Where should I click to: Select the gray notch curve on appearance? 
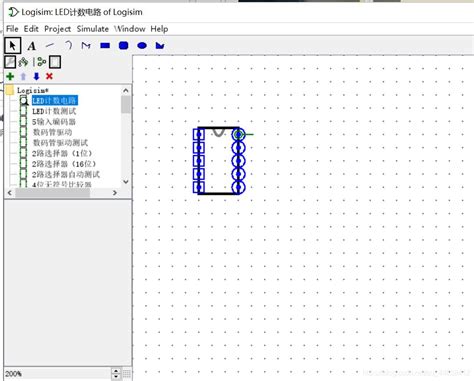(218, 132)
